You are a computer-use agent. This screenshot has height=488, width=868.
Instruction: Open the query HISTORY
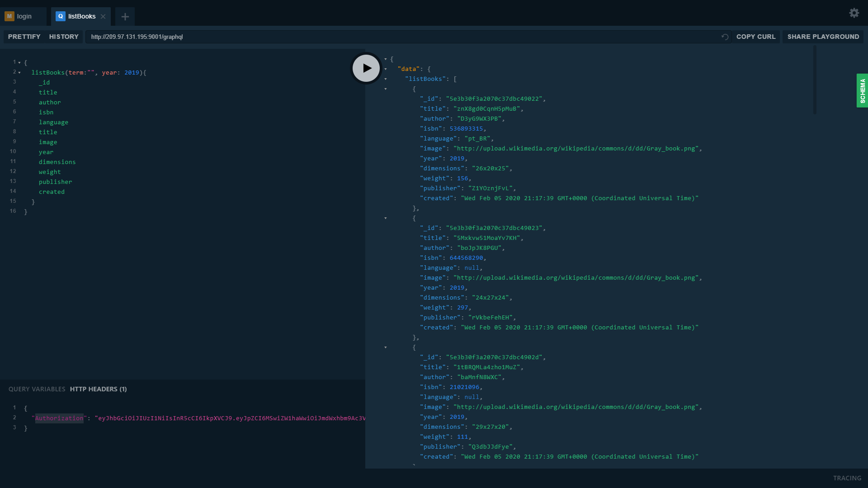coord(64,37)
